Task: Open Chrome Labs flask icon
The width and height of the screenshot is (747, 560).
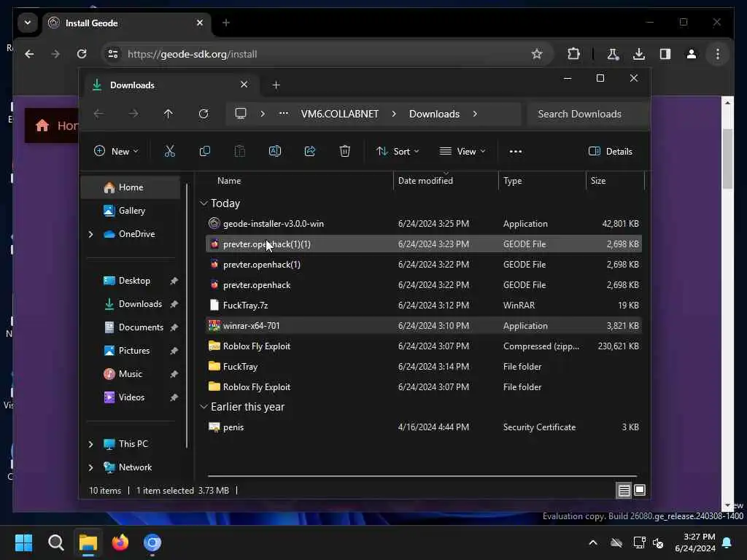Action: (x=613, y=54)
